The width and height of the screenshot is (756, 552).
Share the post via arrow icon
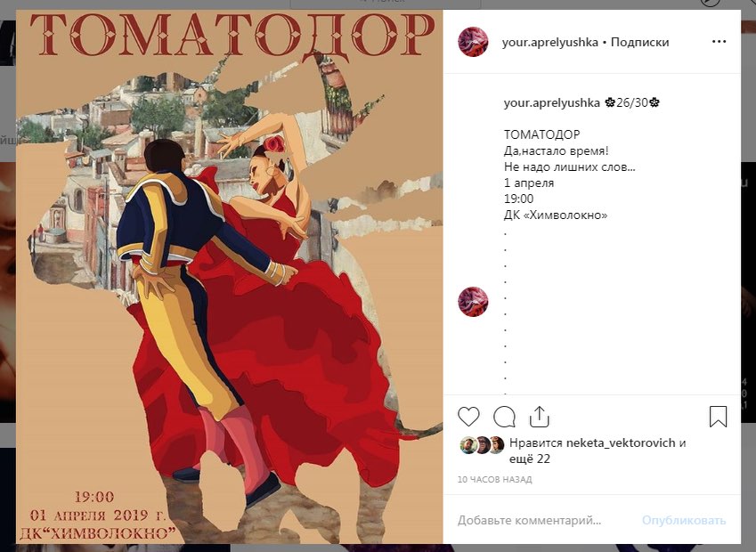tap(539, 417)
